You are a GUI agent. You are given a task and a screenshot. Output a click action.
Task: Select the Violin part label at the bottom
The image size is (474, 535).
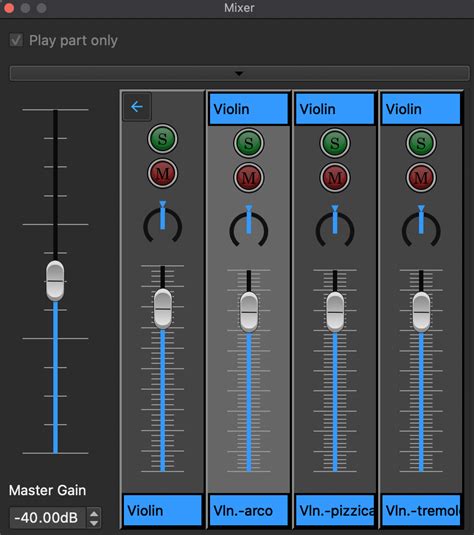pyautogui.click(x=162, y=510)
